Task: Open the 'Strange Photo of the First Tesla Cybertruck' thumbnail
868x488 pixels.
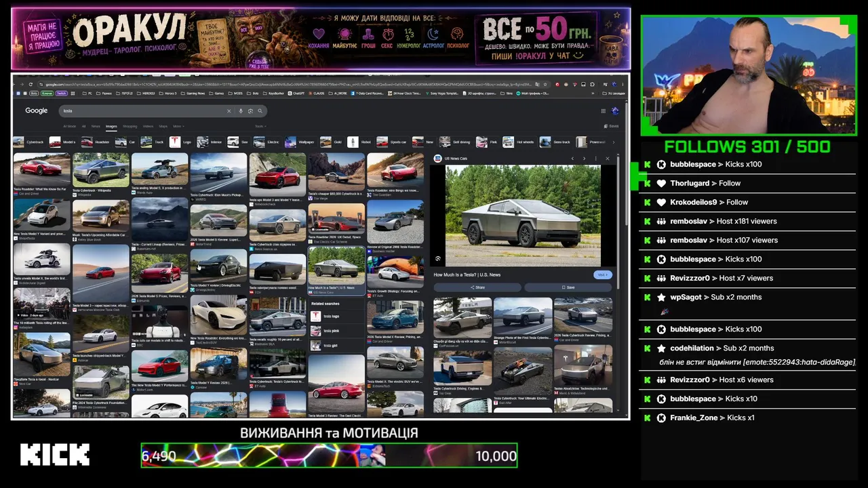Action: [523, 316]
